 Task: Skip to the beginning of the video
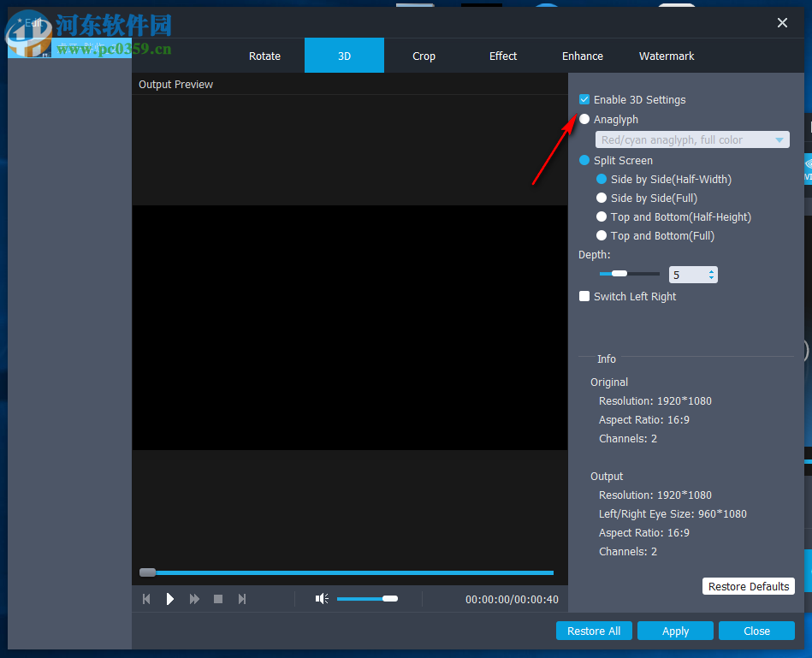click(146, 599)
